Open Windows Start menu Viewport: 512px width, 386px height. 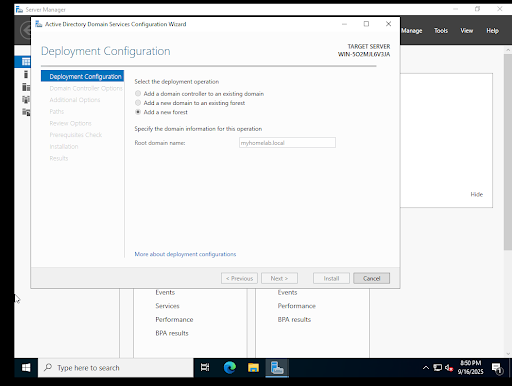click(26, 368)
